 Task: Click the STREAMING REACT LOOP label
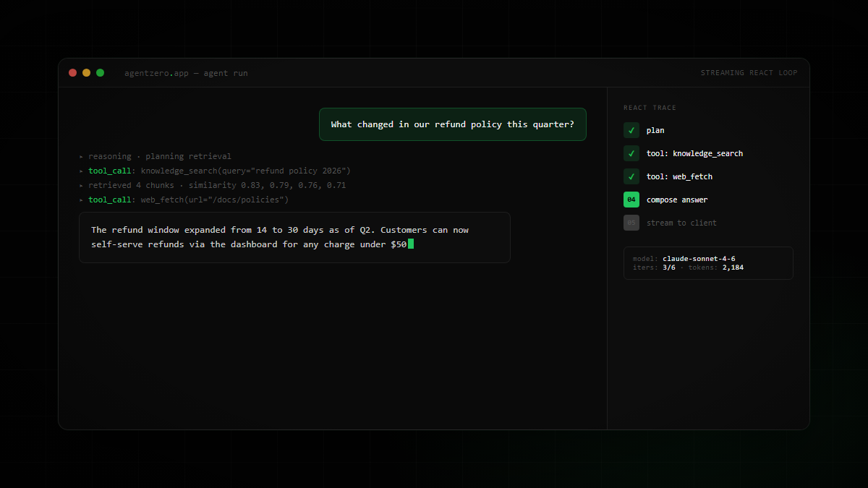tap(749, 73)
